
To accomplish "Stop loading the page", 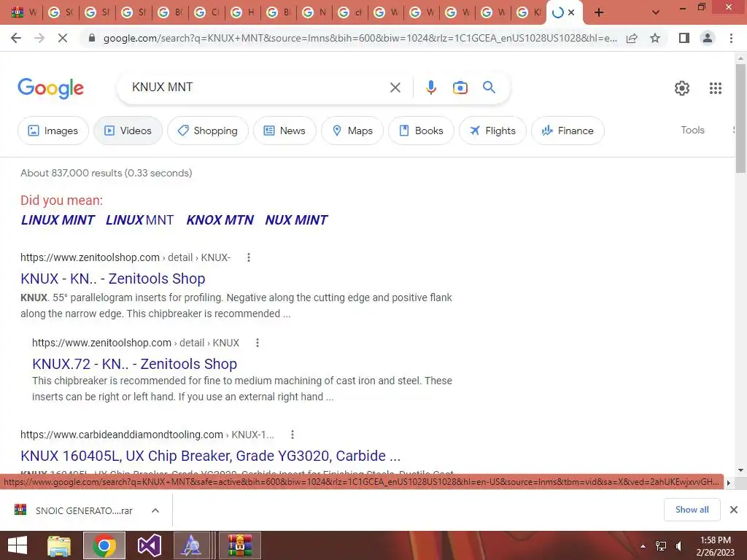I will (x=63, y=38).
